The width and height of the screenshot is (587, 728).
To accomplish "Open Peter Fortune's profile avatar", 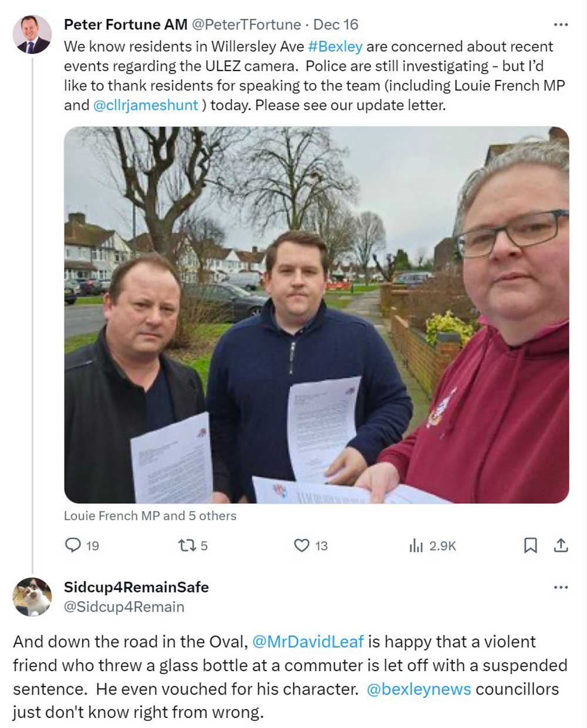I will click(32, 34).
